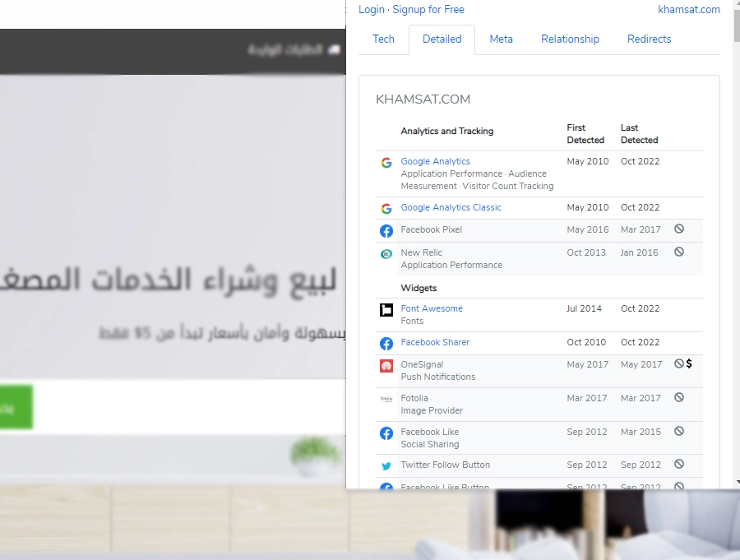Click the Widgets section heading
The image size is (740, 560).
tap(419, 288)
